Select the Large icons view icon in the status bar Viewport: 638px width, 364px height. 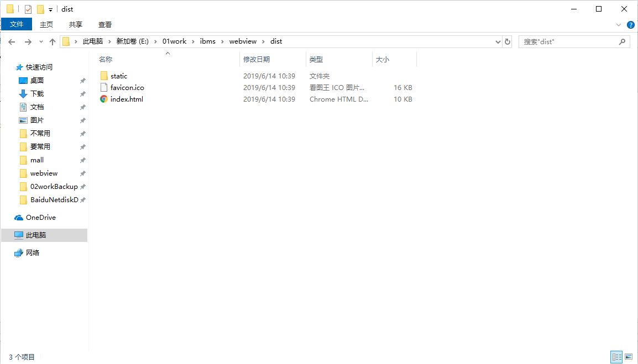click(x=629, y=357)
